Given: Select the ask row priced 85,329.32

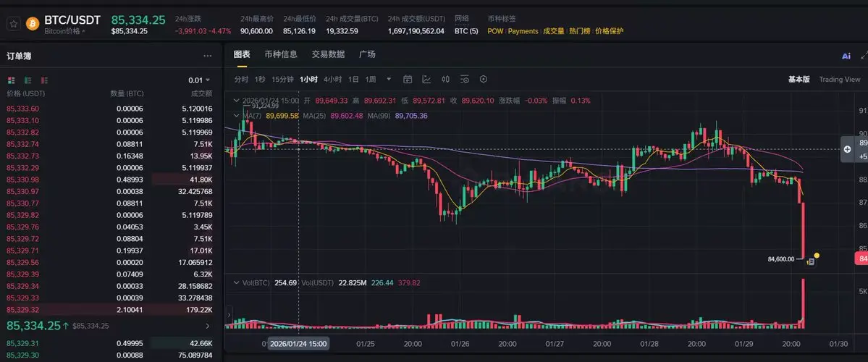Looking at the screenshot, I should [x=109, y=309].
